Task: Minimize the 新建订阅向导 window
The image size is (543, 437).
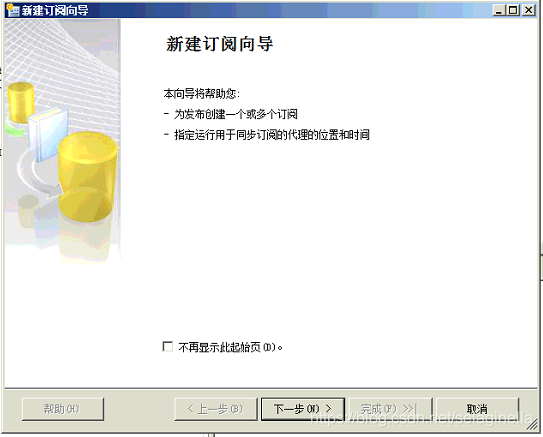Action: [499, 10]
